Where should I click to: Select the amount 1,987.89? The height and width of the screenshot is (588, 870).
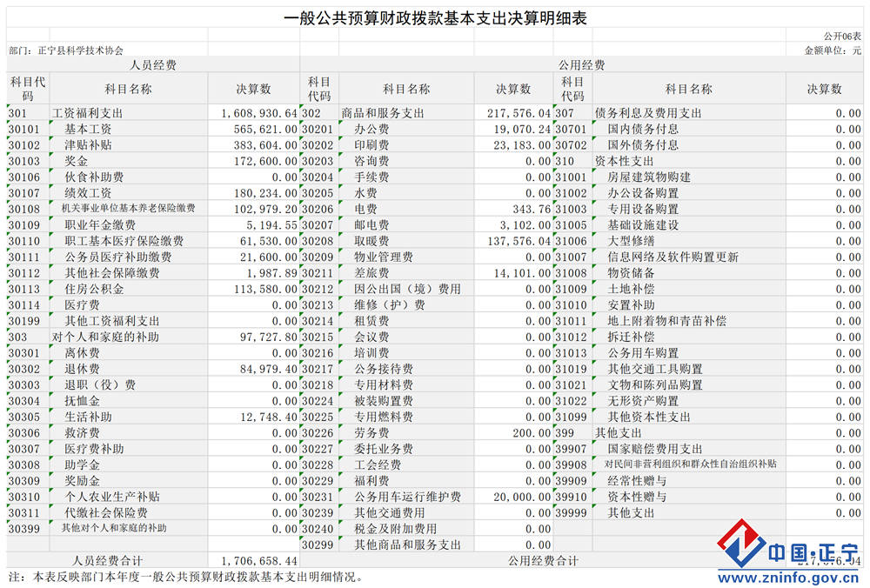(271, 273)
